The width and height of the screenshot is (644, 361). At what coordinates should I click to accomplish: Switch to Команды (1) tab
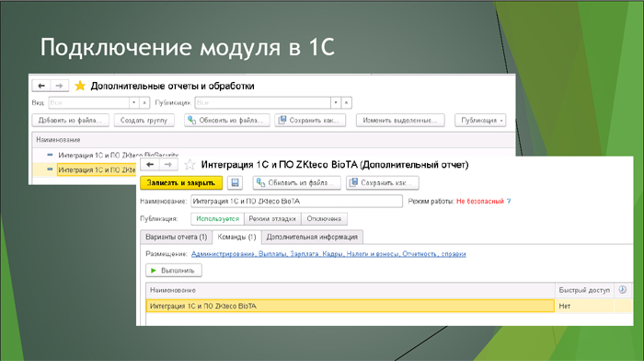[x=236, y=238]
